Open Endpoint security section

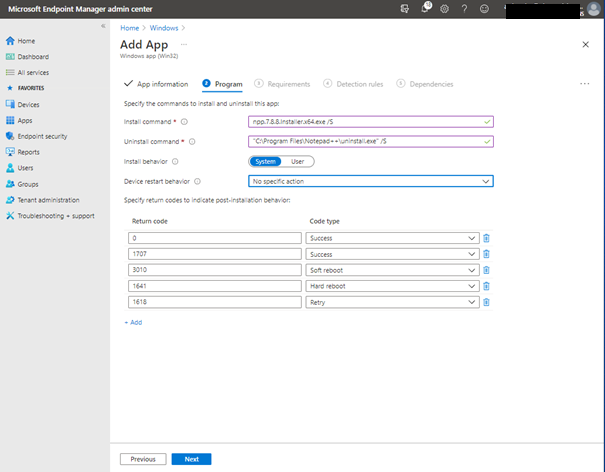click(36, 136)
